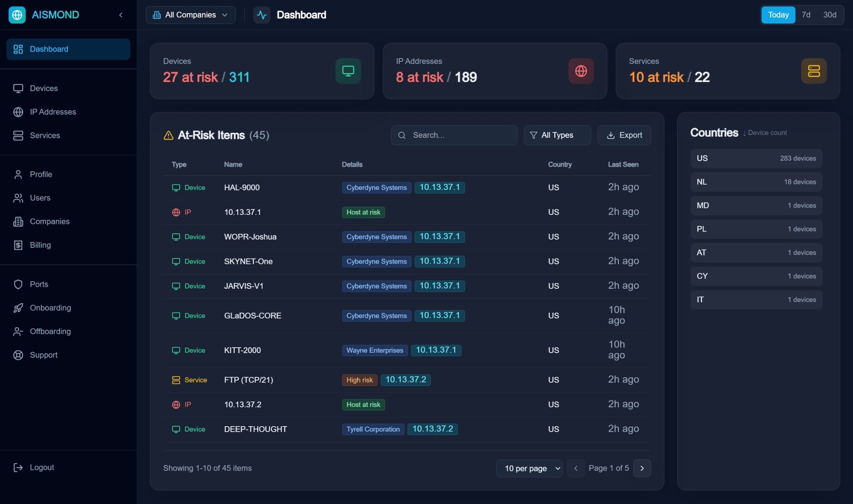Image resolution: width=853 pixels, height=504 pixels.
Task: Switch to the 7d time range
Action: 806,15
